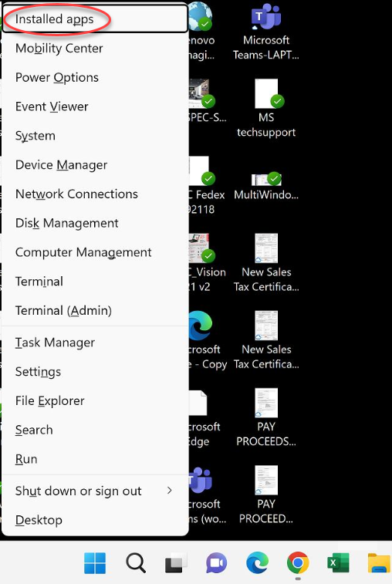
Task: Select the MultiWindo desktop icon
Action: pyautogui.click(x=266, y=186)
